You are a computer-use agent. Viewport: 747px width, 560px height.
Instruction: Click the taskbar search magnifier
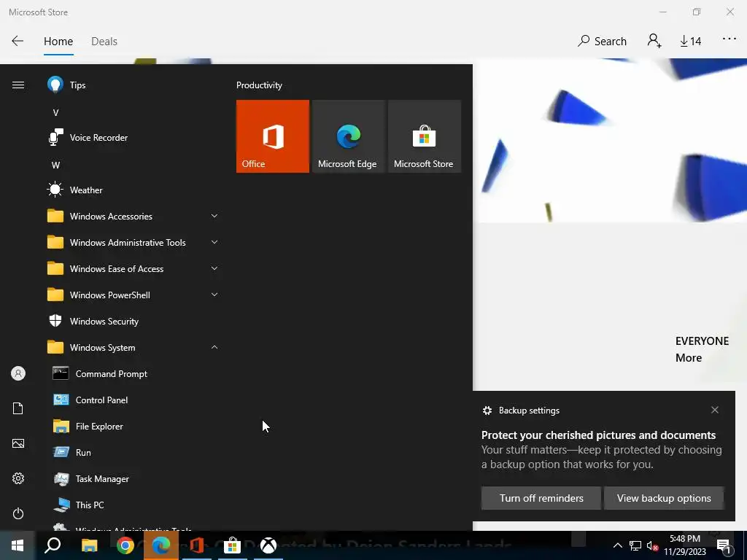click(53, 545)
